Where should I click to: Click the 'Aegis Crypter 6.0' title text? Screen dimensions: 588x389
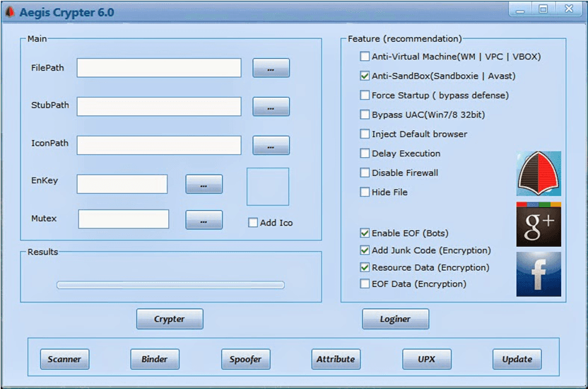pos(66,13)
